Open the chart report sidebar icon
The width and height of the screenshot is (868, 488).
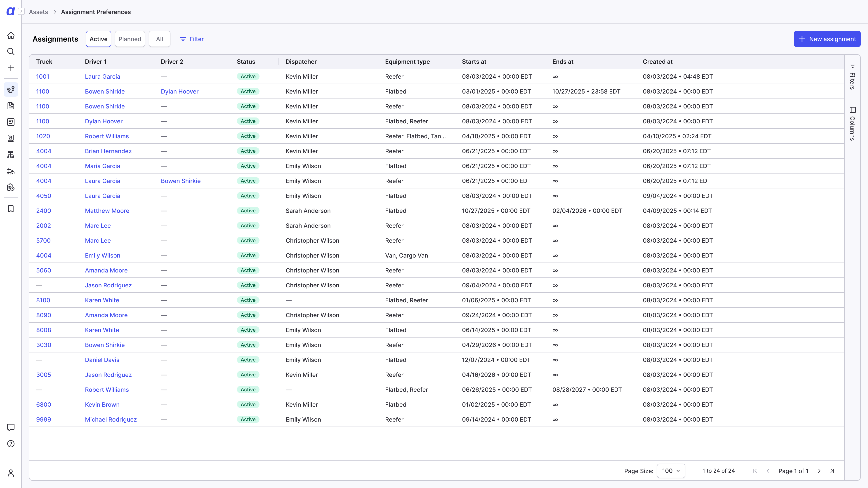point(11,122)
